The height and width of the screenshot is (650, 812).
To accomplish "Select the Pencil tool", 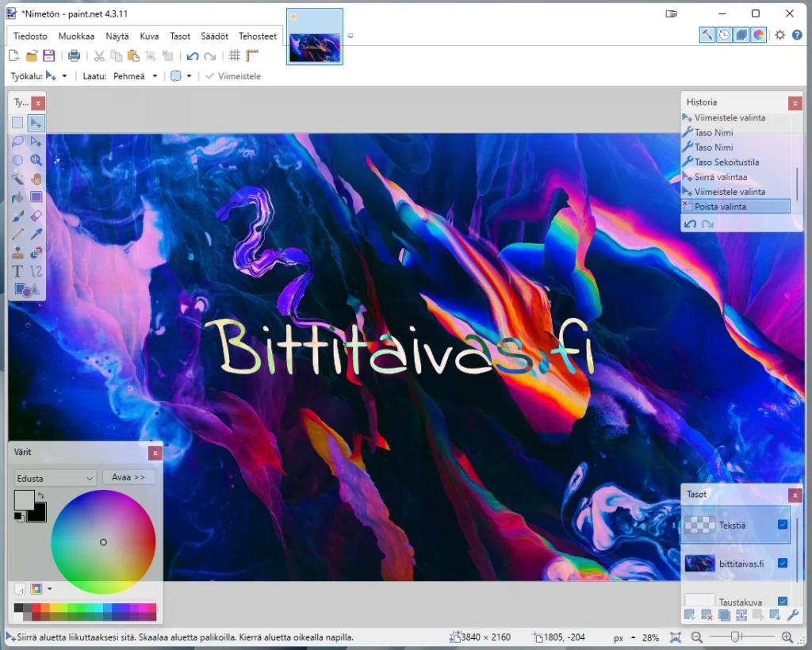I will [x=17, y=234].
